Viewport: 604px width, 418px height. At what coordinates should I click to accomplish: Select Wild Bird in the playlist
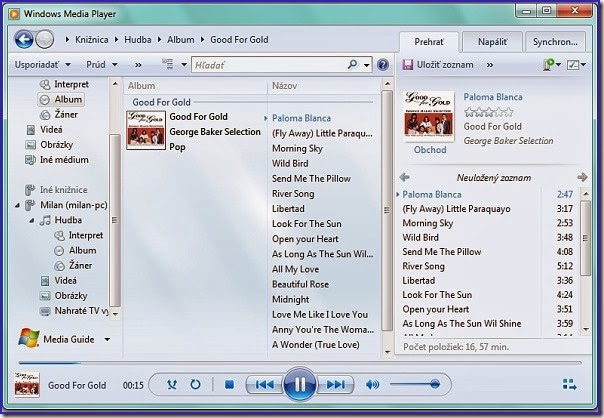coord(420,237)
